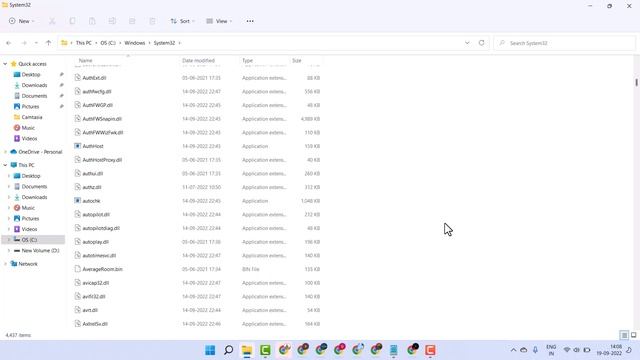Open Recent locations chevron beside Forward arrow

[x=36, y=43]
